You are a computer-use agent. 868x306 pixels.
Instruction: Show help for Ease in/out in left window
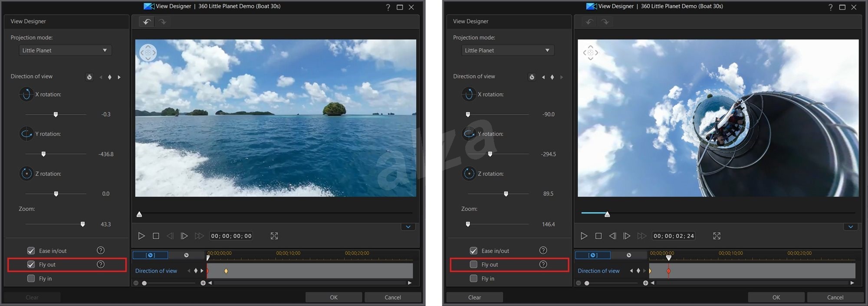point(101,251)
